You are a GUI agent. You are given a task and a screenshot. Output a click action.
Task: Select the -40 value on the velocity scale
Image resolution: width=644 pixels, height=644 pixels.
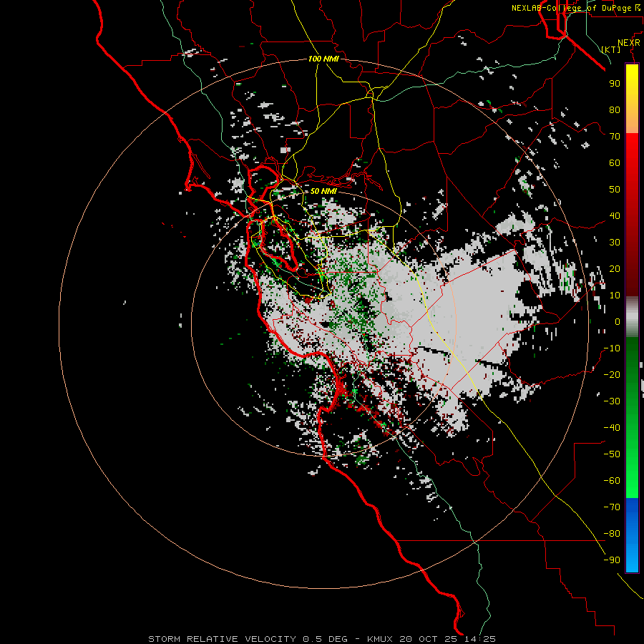tap(612, 428)
